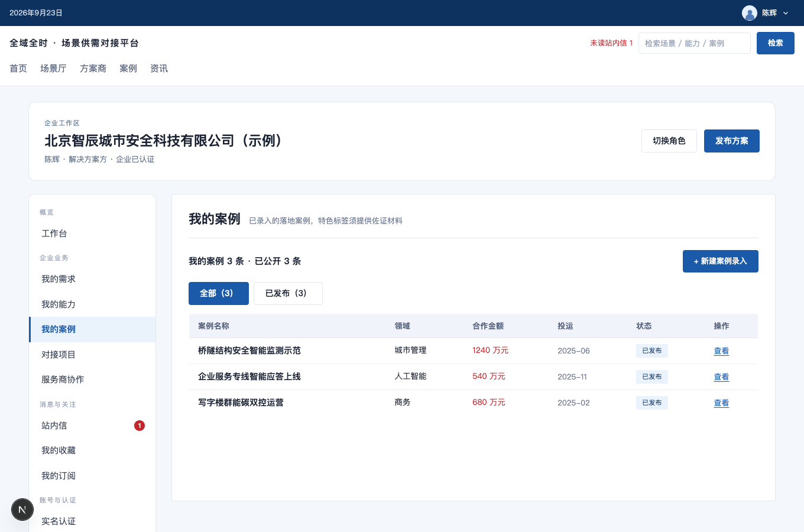804x532 pixels.
Task: Click the 状态 column header
Action: pos(644,326)
